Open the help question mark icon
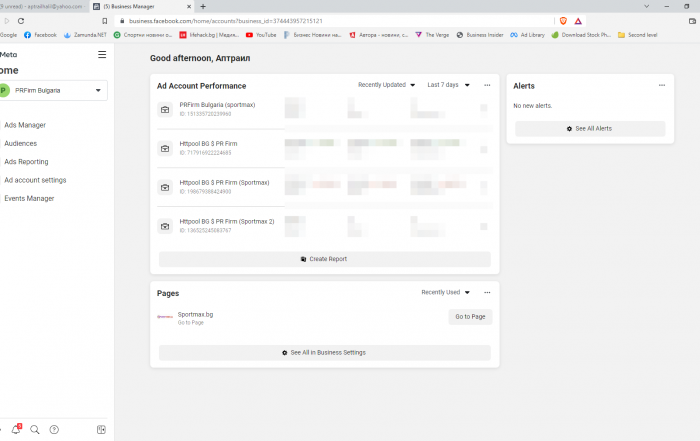Viewport: 700px width, 441px height. point(54,429)
